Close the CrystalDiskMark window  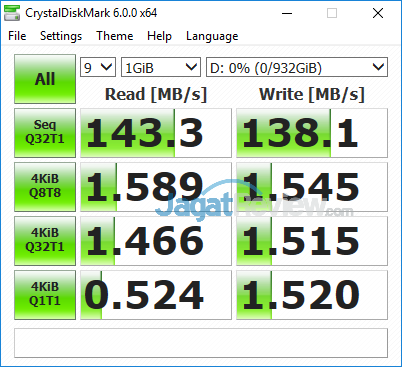[x=378, y=13]
